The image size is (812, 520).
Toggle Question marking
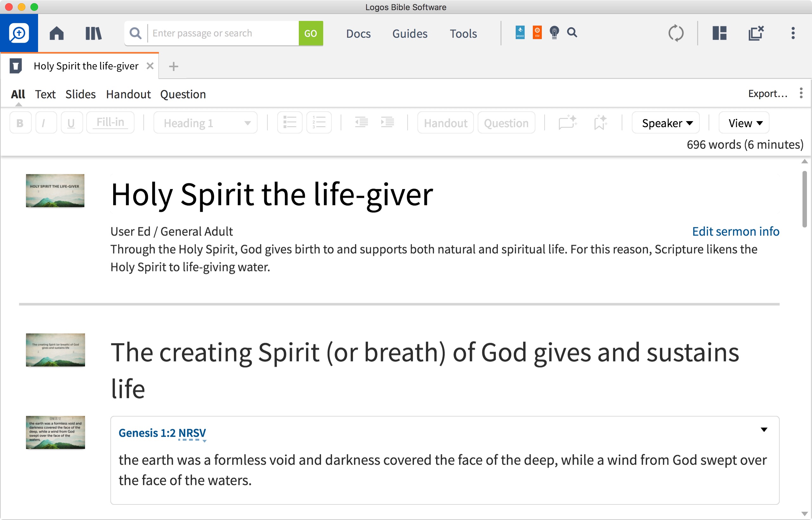coord(506,123)
